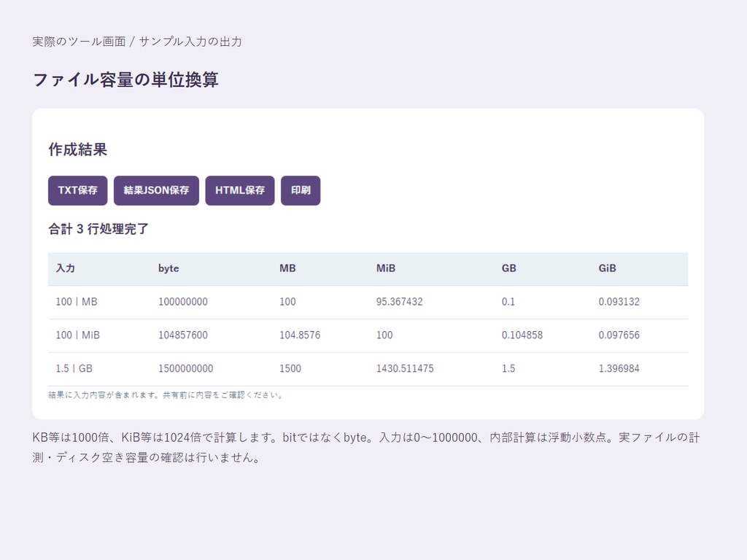Image resolution: width=747 pixels, height=560 pixels.
Task: Export the result via HTML保存
Action: point(240,190)
